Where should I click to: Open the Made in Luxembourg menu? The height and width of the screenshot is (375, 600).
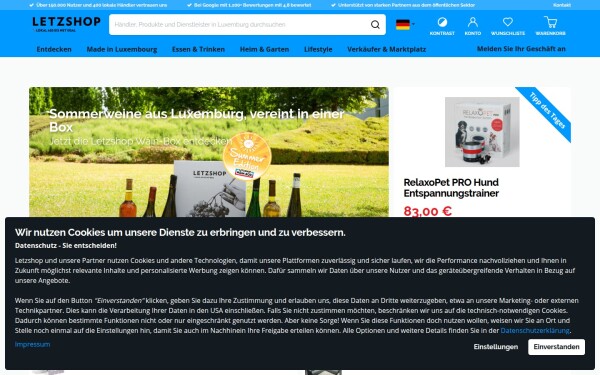[122, 49]
